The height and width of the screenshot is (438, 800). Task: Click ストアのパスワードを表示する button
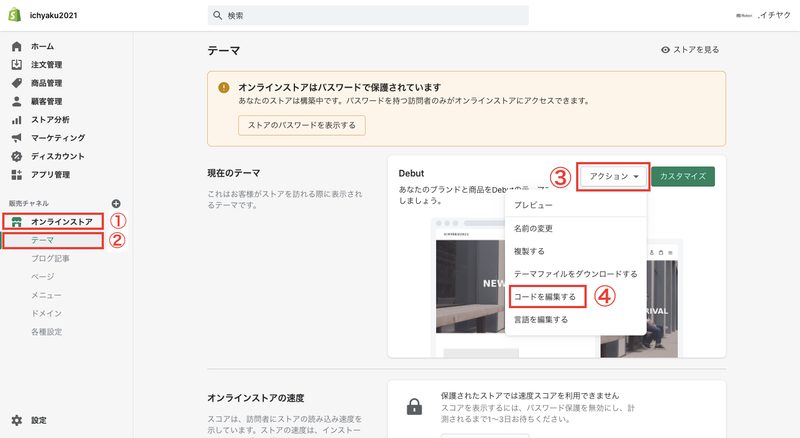point(302,125)
